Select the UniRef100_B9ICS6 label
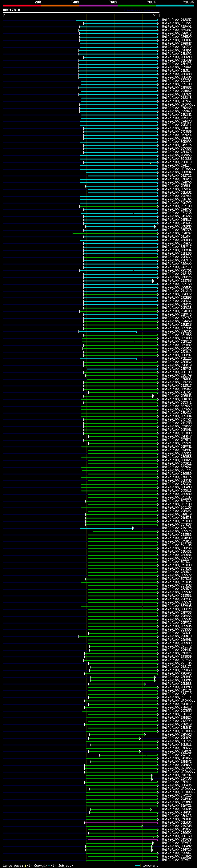197x868 pixels. click(x=176, y=159)
